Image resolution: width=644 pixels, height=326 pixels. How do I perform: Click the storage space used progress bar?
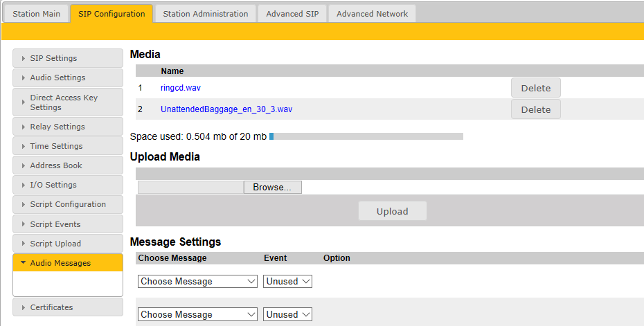(x=366, y=136)
